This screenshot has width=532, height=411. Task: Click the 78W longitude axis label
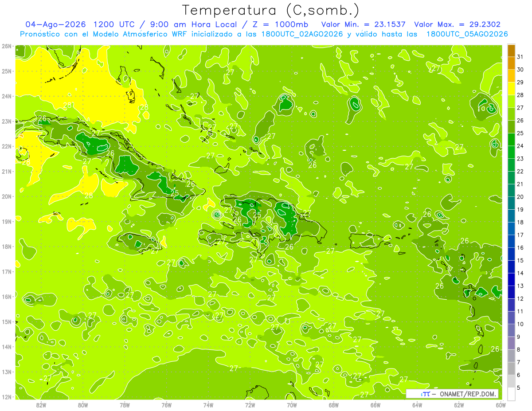(x=125, y=405)
